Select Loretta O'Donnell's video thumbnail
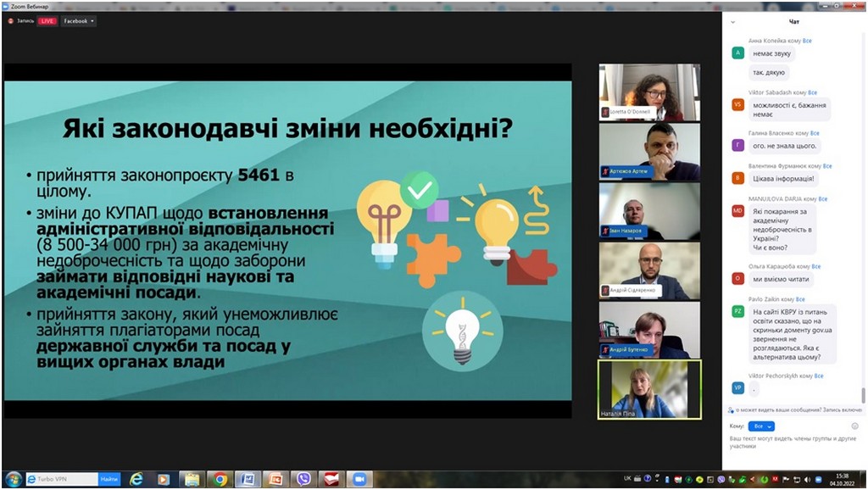 [x=649, y=92]
